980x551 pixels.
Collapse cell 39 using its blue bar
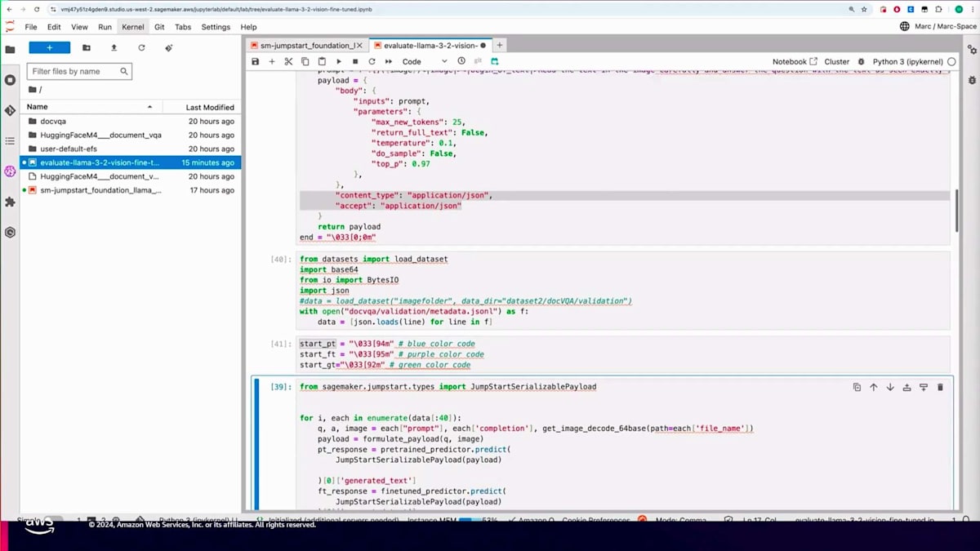pos(256,445)
